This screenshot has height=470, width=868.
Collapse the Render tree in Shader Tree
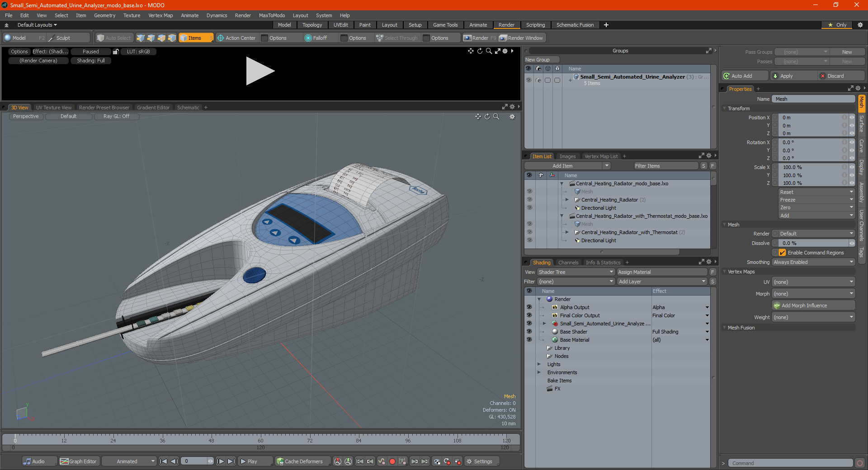pyautogui.click(x=539, y=299)
